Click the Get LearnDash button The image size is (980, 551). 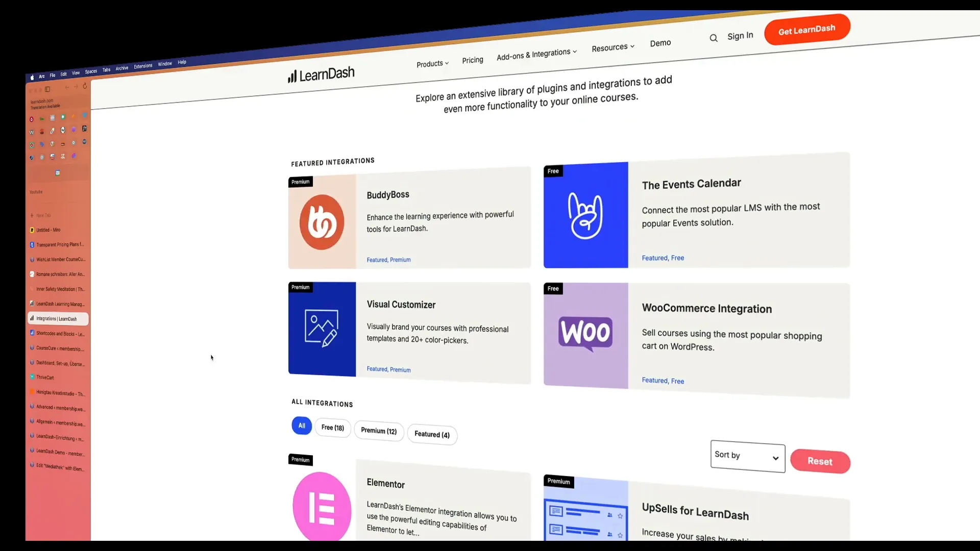[807, 30]
